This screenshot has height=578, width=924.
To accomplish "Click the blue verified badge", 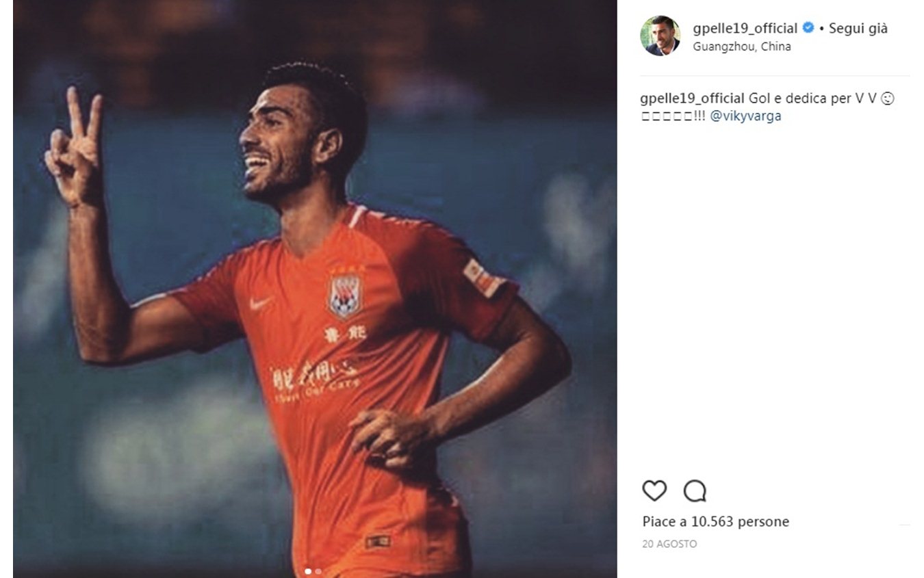I will 808,28.
